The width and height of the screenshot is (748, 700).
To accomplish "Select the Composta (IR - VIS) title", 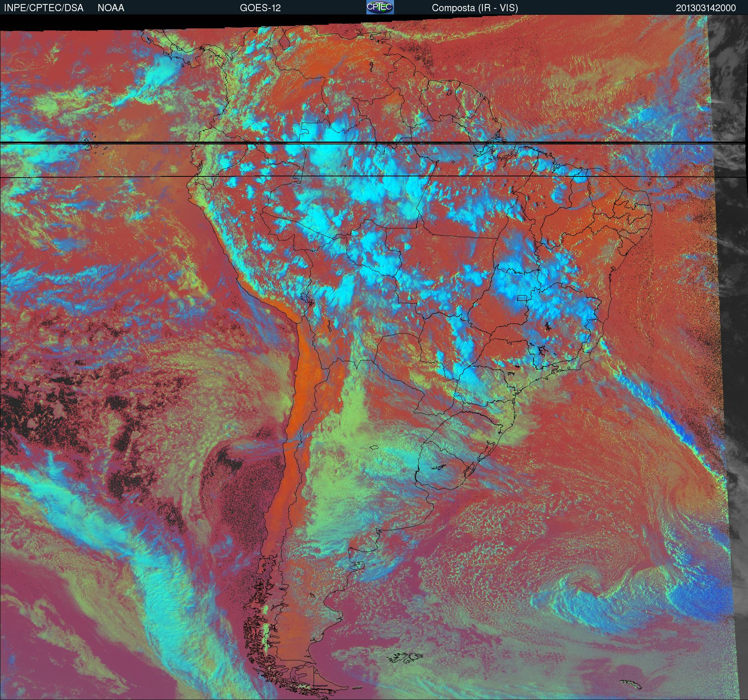I will [475, 8].
